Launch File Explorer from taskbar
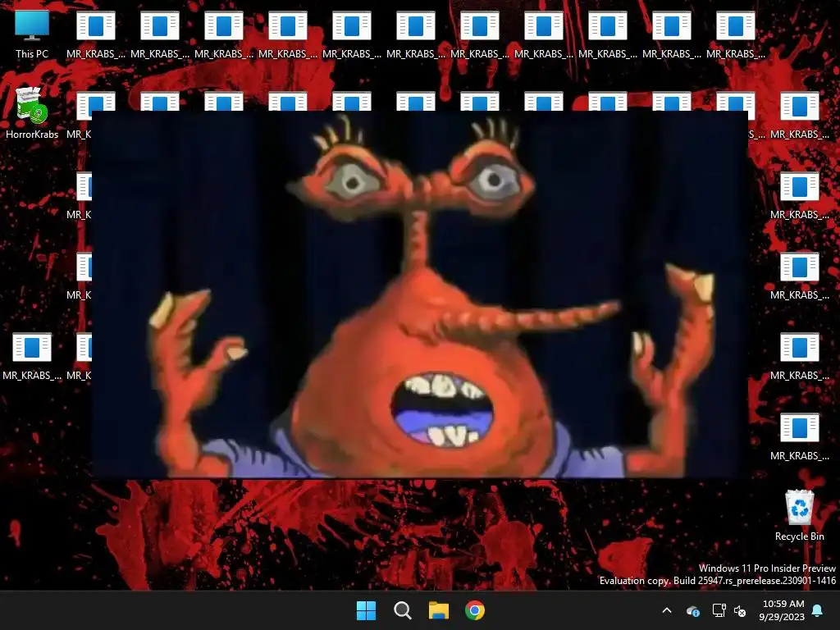 439,610
